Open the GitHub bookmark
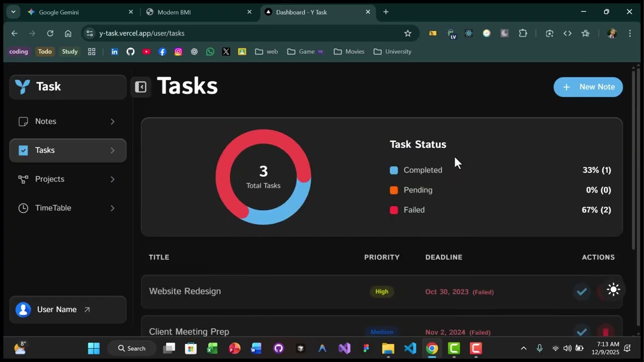The height and width of the screenshot is (362, 644). click(x=130, y=52)
